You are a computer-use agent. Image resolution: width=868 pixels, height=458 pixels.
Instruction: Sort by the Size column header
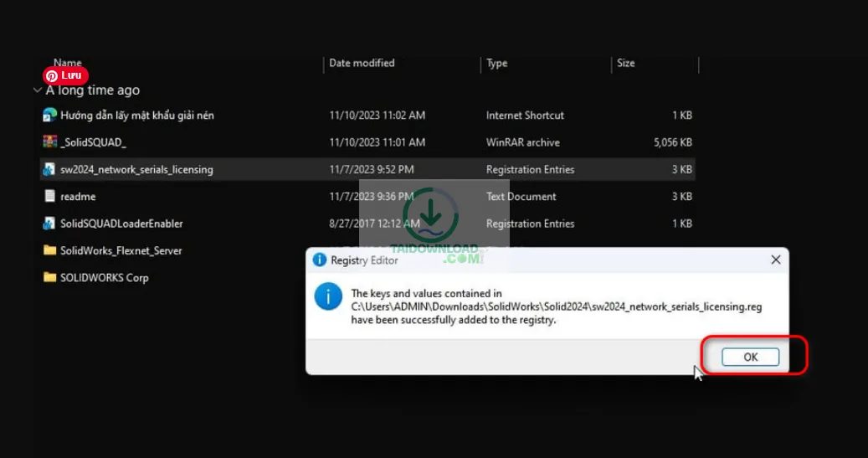coord(625,63)
